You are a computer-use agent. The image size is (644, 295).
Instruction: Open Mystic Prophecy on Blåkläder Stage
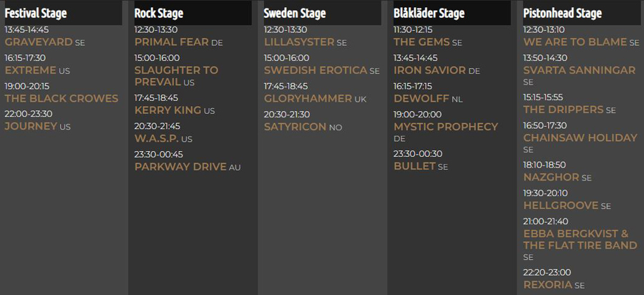(x=446, y=127)
